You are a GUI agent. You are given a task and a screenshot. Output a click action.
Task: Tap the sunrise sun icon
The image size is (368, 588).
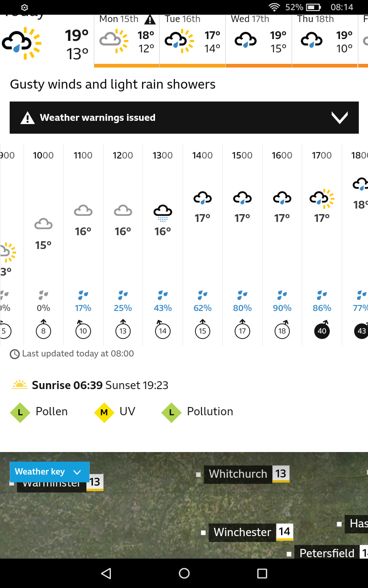coord(19,385)
